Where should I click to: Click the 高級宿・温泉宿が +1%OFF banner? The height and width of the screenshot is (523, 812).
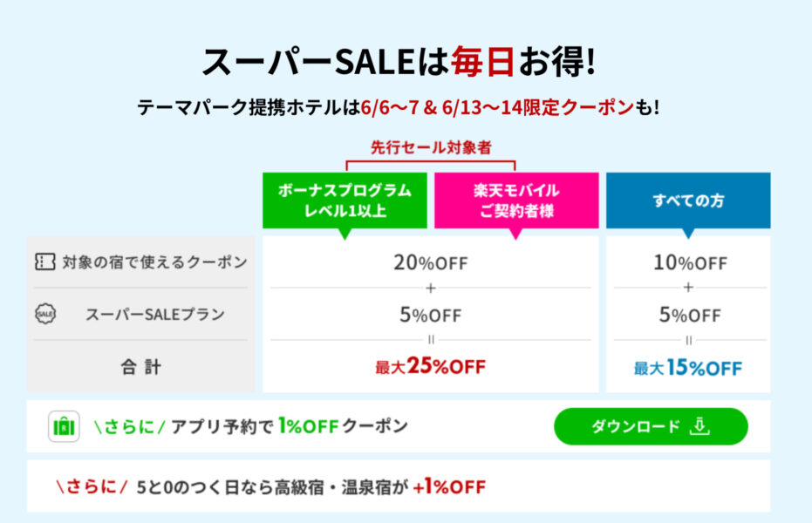311,486
